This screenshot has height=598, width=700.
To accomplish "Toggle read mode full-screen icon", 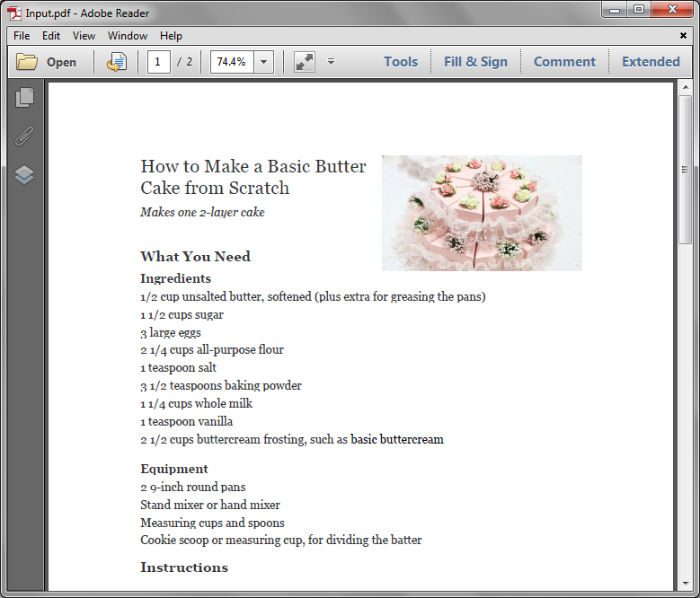I will tap(305, 62).
